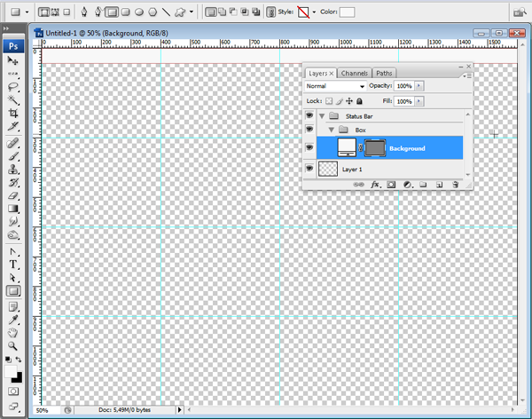
Task: Select the Healing Brush tool
Action: (13, 143)
